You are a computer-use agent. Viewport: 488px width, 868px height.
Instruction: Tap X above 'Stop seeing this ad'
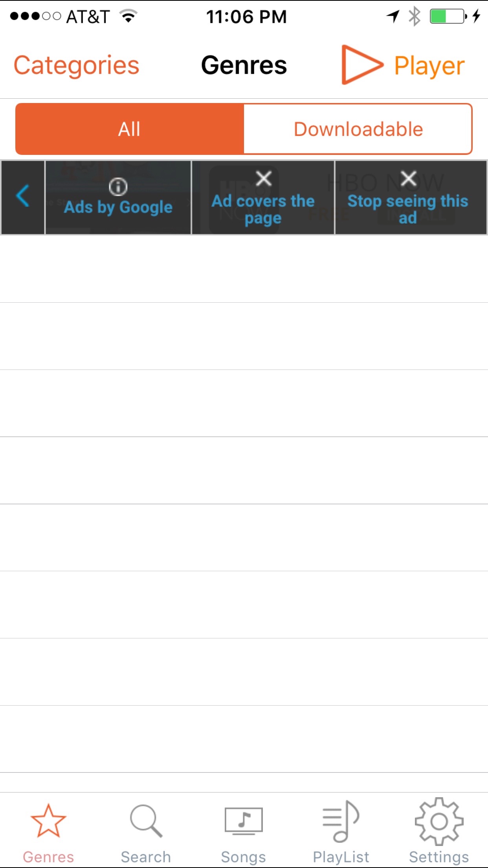coord(409,178)
